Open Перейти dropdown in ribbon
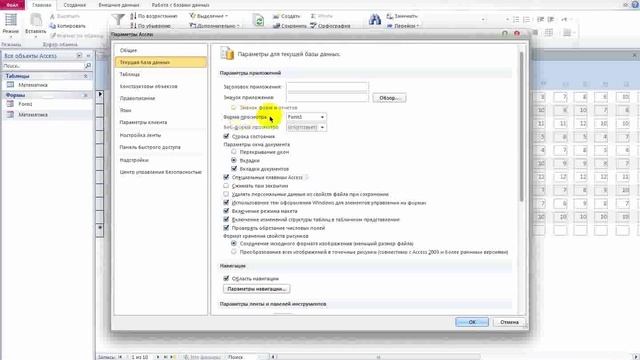 click(x=403, y=26)
